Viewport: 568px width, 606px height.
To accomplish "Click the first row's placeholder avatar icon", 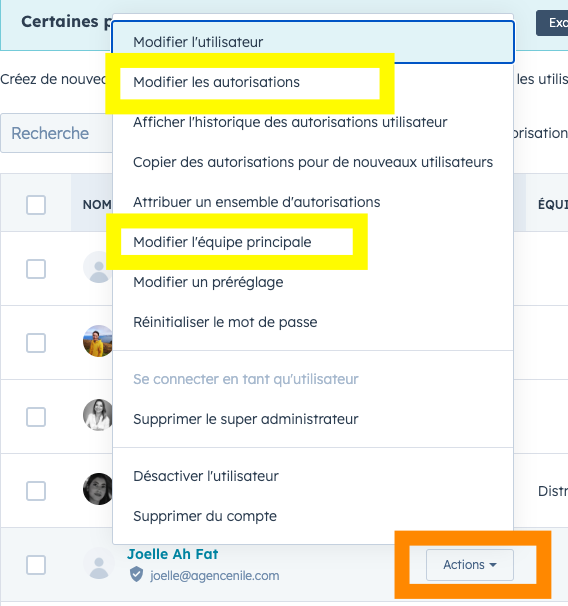I will [x=98, y=267].
